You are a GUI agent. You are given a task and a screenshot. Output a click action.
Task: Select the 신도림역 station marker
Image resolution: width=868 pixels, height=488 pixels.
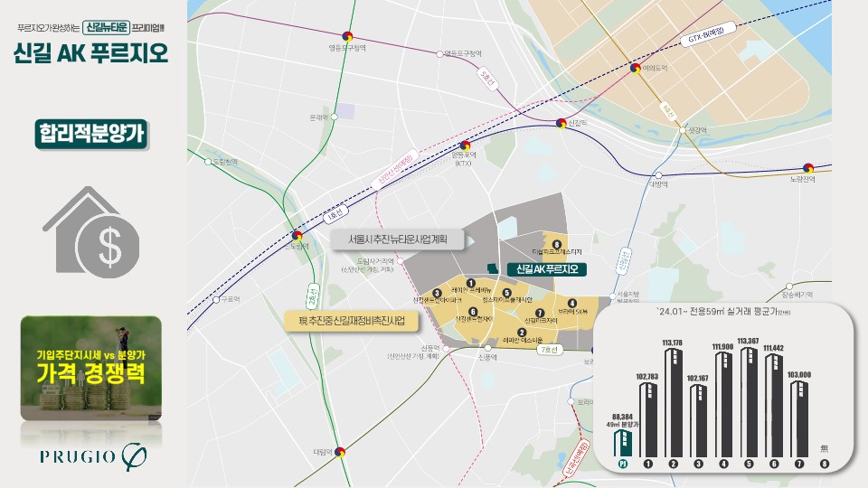point(297,236)
